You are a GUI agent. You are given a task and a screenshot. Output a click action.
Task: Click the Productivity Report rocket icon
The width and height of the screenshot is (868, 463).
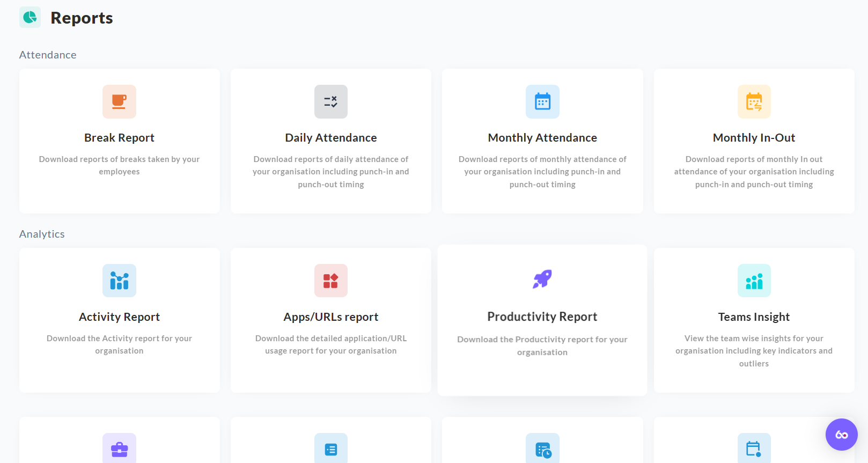(x=542, y=279)
